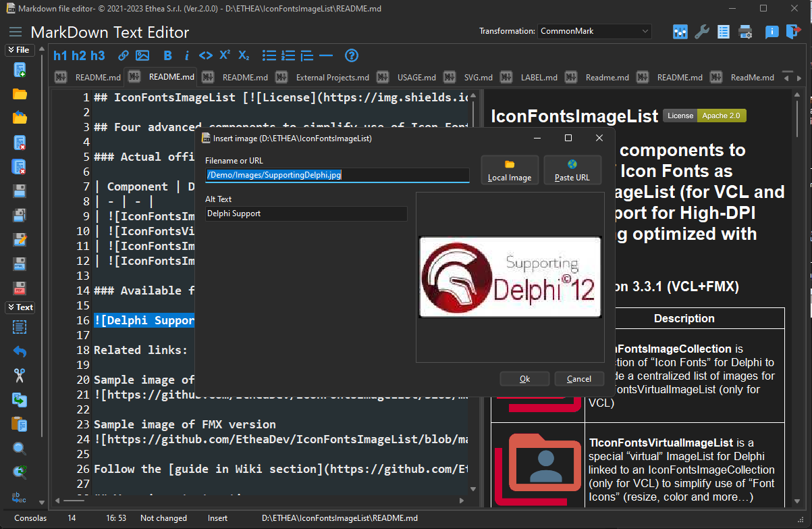The height and width of the screenshot is (529, 812).
Task: Apply the h3 heading format
Action: pos(98,55)
